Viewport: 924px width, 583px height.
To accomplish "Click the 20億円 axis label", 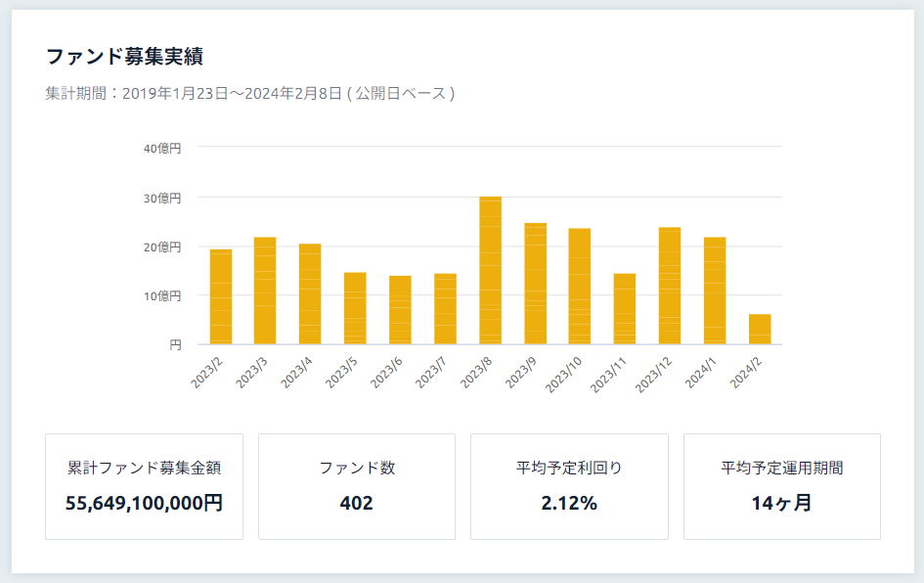I will [x=162, y=247].
